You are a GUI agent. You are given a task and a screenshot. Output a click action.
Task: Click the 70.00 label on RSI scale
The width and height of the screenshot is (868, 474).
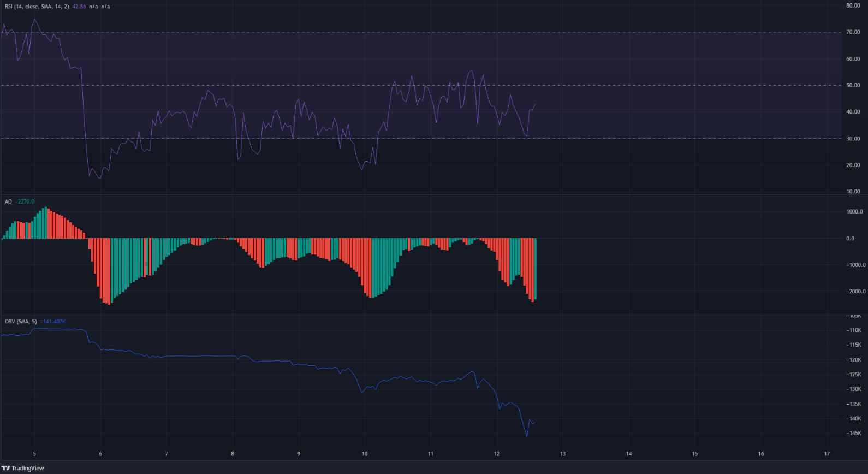(x=853, y=32)
